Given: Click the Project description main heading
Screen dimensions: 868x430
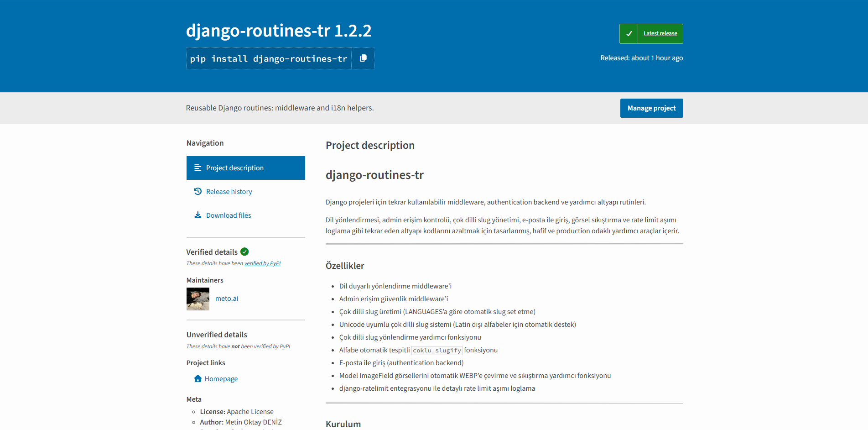Looking at the screenshot, I should click(x=370, y=145).
